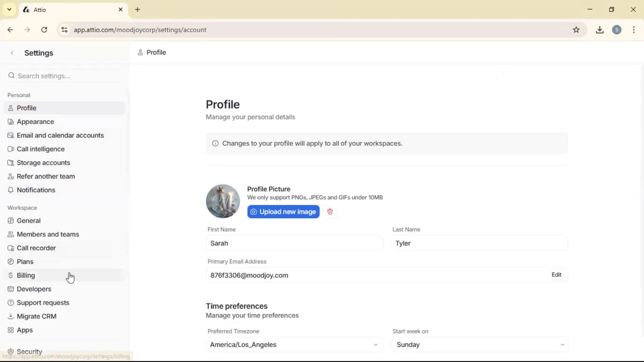
Task: Click the Profile breadcrumb at top
Action: 152,53
